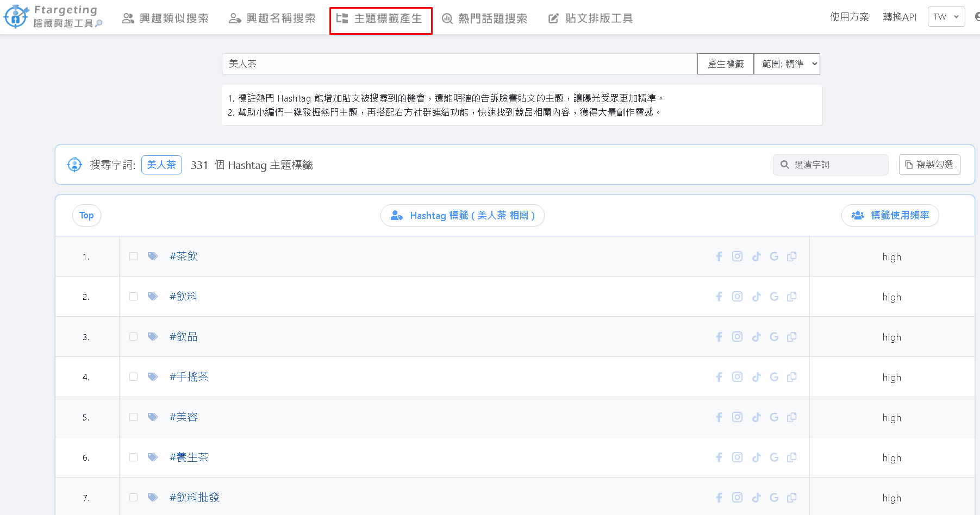Image resolution: width=980 pixels, height=515 pixels.
Task: Open Google search for #手搖茶
Action: point(774,377)
